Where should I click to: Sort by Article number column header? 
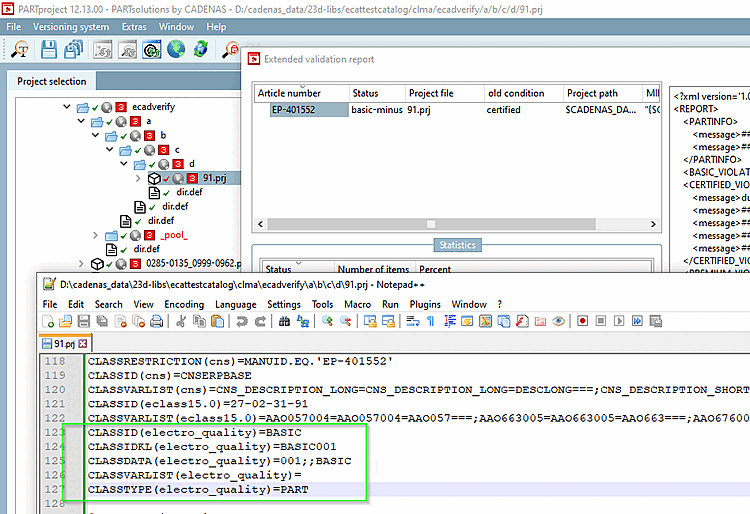click(x=302, y=93)
